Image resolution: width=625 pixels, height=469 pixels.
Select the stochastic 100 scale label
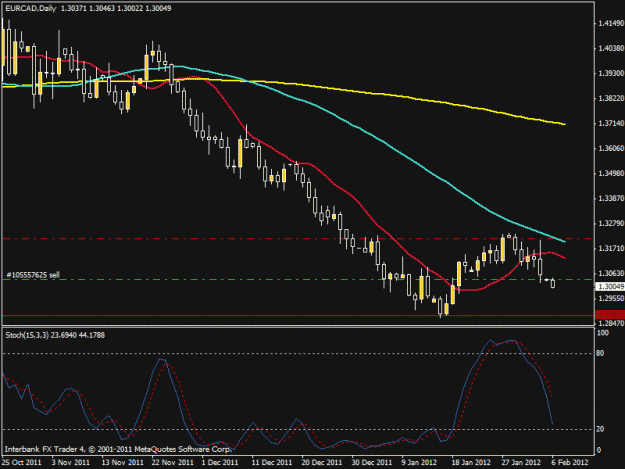602,333
